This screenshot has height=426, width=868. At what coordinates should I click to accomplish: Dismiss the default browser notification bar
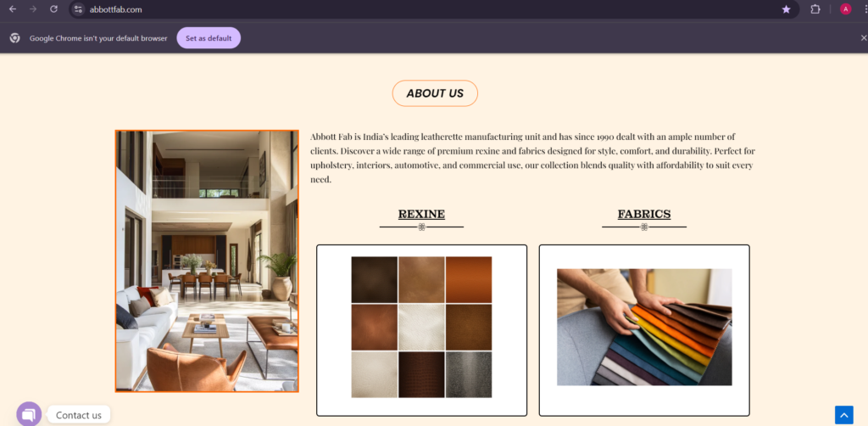(x=863, y=37)
